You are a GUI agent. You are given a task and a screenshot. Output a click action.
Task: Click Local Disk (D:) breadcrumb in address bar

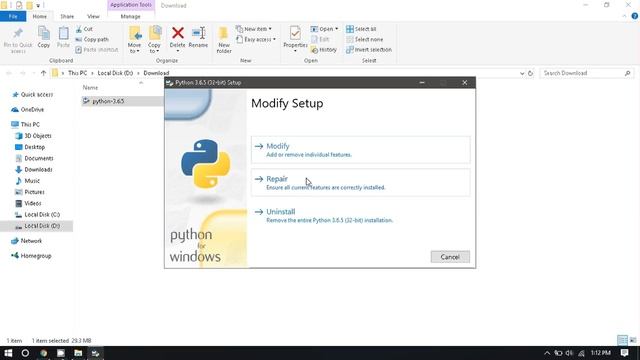tap(115, 73)
